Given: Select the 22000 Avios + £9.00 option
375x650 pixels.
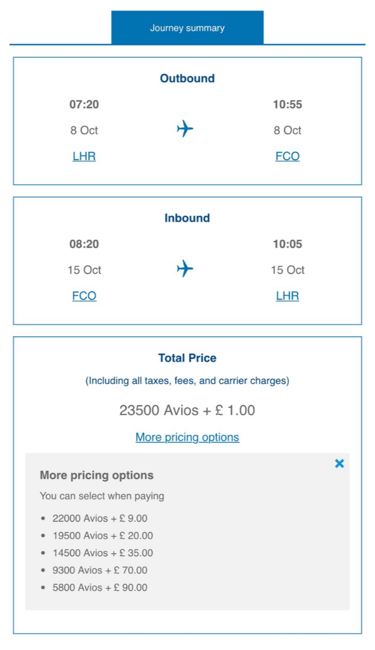Looking at the screenshot, I should (x=100, y=518).
